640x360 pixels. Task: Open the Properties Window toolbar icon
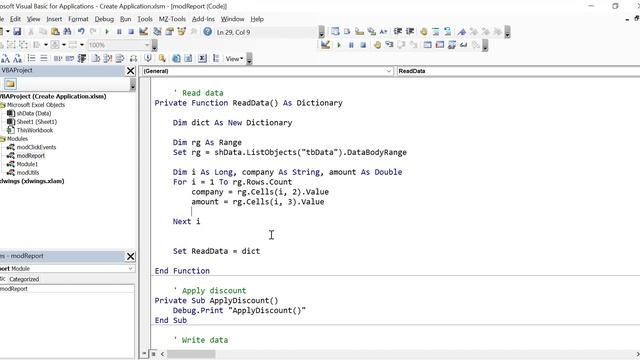[169, 32]
